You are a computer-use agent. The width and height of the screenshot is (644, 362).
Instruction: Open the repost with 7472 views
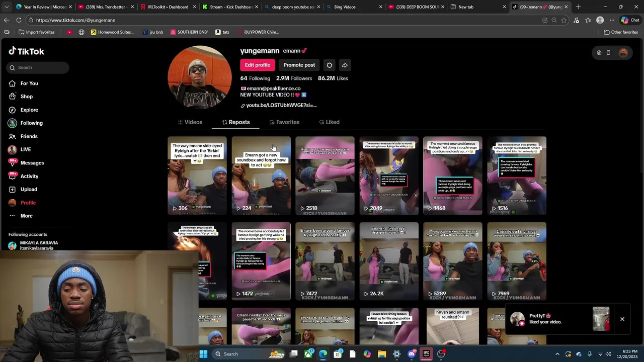(x=325, y=261)
